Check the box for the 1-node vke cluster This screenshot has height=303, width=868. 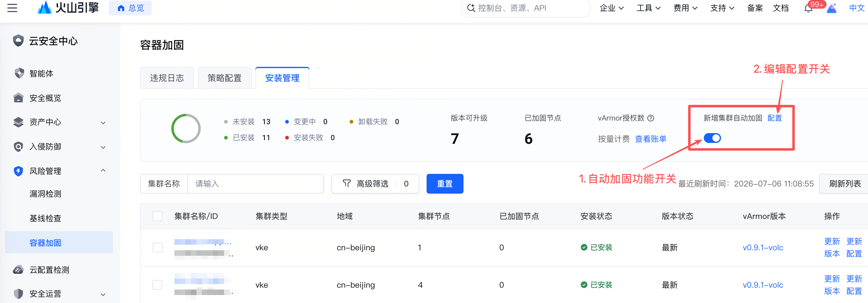pyautogui.click(x=157, y=247)
